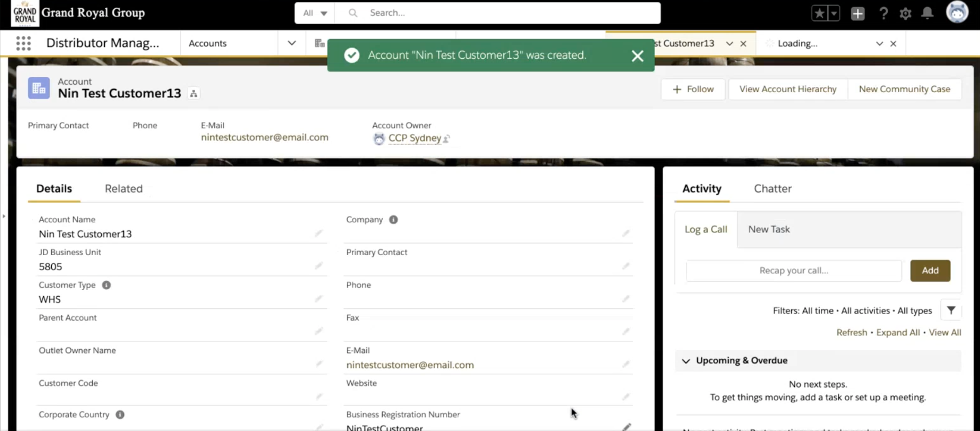Click E-Mail field value in Details
This screenshot has width=980, height=431.
[410, 365]
